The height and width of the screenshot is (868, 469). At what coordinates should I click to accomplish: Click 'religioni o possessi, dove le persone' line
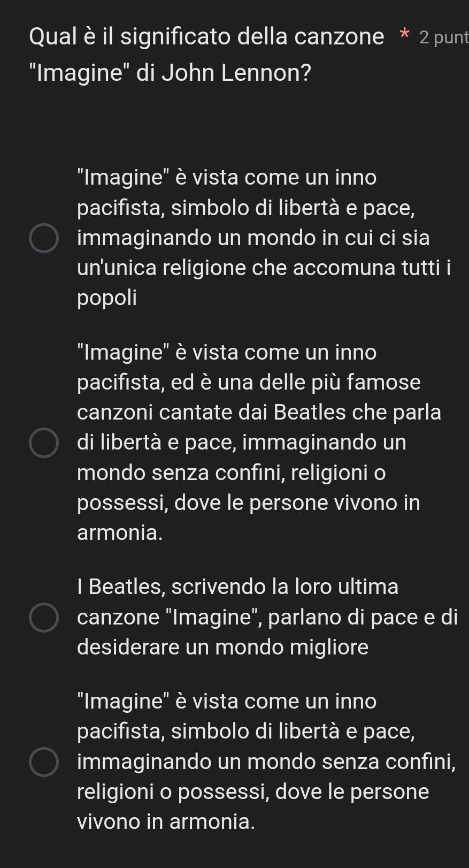[253, 791]
